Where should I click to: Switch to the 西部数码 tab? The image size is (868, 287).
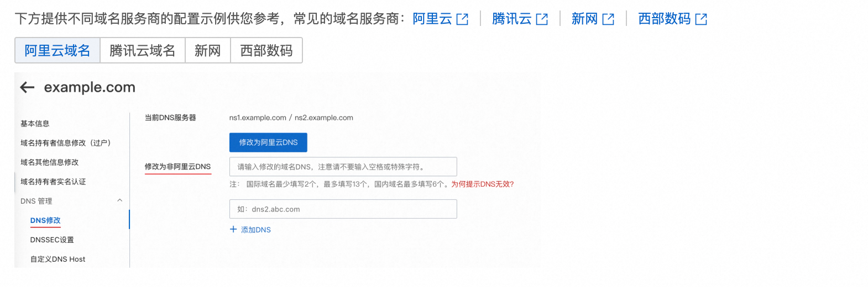coord(266,50)
